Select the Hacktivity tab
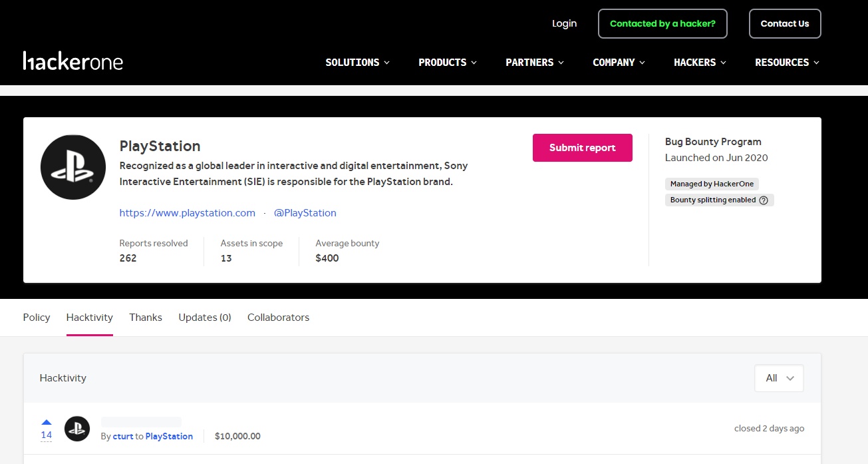This screenshot has width=868, height=464. point(90,318)
